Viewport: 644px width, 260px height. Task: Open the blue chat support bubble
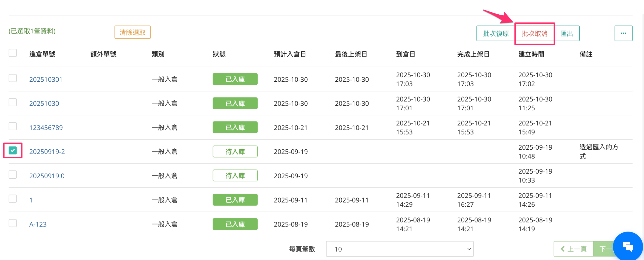tap(628, 246)
